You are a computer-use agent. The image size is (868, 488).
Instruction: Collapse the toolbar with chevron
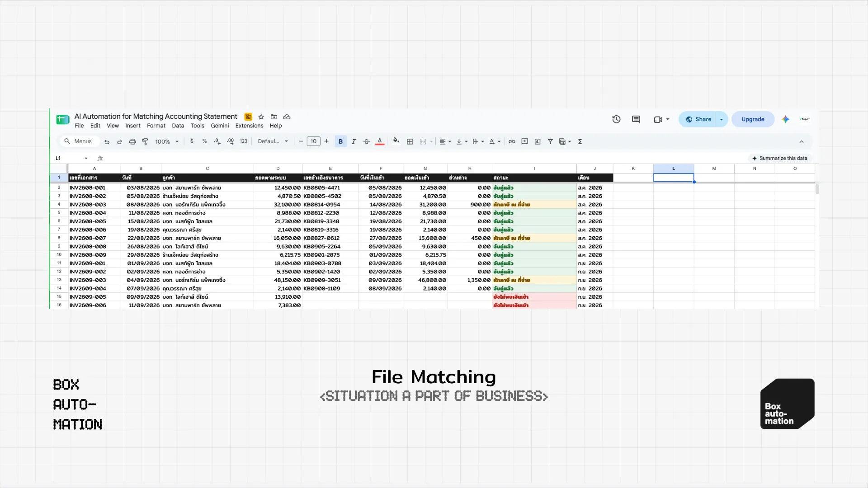pyautogui.click(x=802, y=141)
